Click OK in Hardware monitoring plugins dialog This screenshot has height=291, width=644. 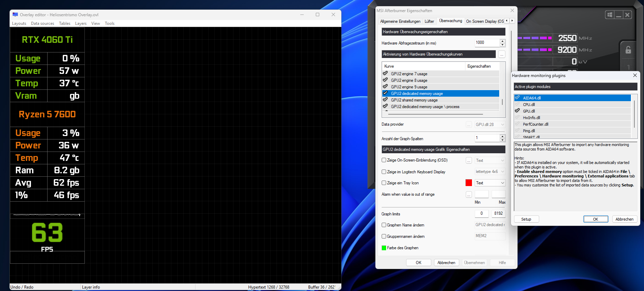(596, 219)
